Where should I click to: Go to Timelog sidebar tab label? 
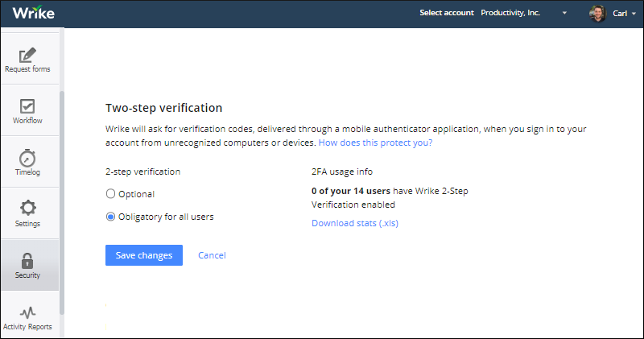point(27,172)
